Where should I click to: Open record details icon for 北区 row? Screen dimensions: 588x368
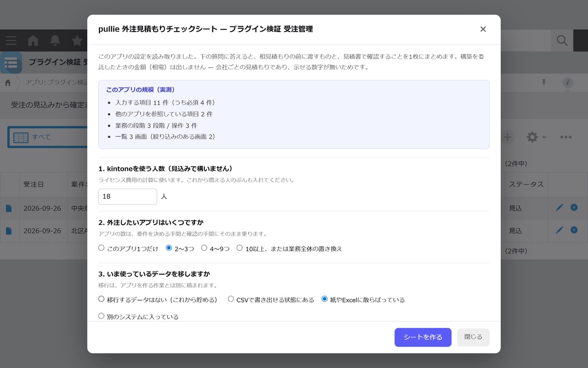point(9,231)
